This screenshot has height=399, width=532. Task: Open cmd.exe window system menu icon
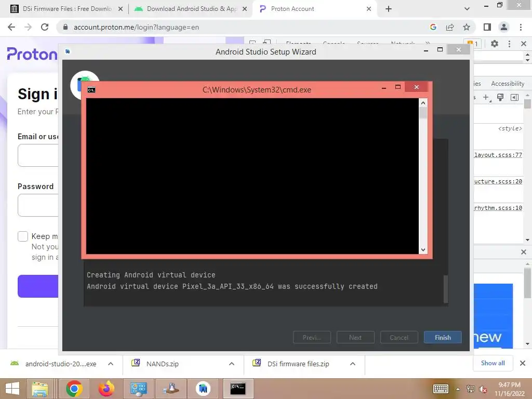pos(91,90)
